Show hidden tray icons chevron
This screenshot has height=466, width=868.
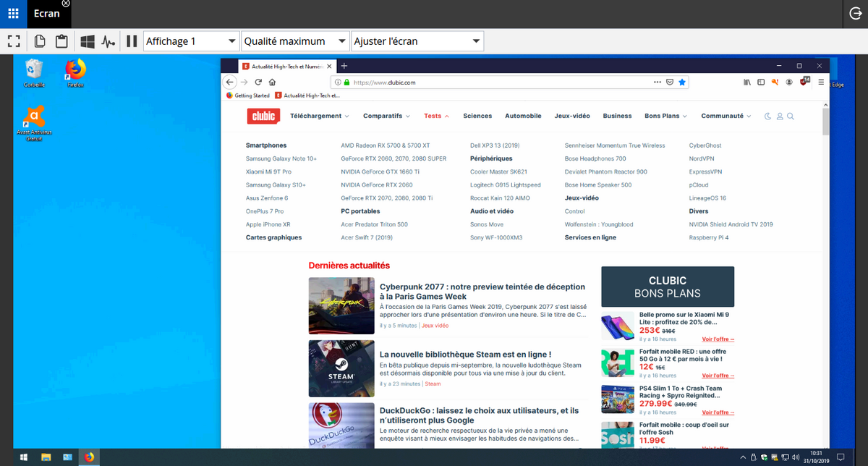tap(743, 457)
